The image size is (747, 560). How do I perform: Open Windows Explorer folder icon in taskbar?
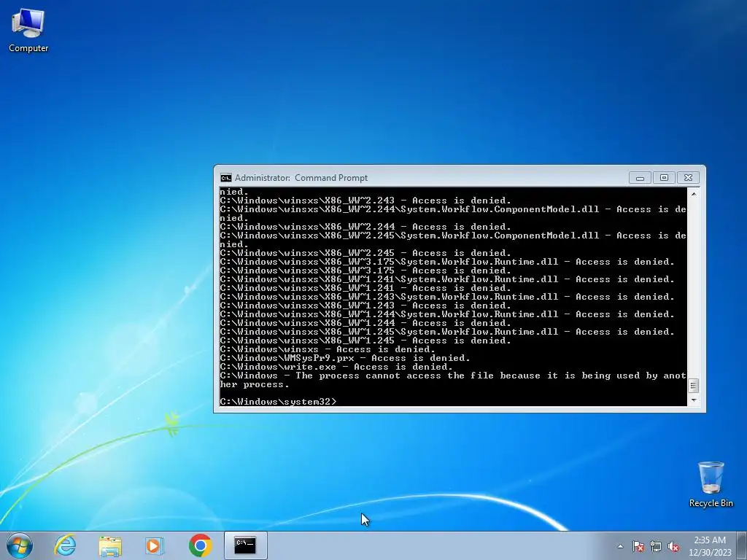click(110, 545)
